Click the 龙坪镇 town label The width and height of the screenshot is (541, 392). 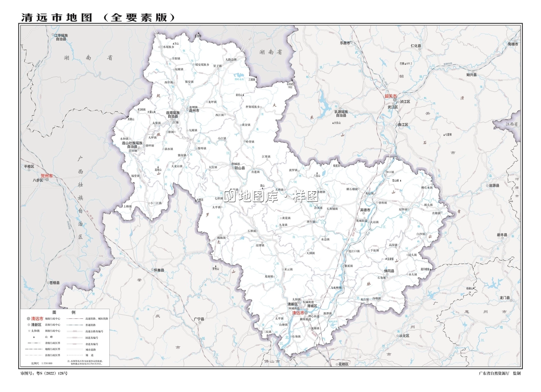(x=212, y=102)
